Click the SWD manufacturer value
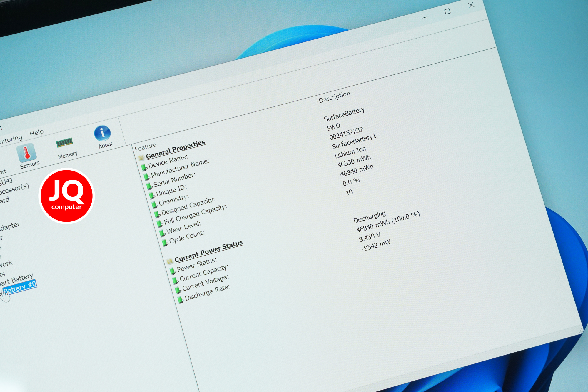Screen dimensions: 588x392 (333, 127)
